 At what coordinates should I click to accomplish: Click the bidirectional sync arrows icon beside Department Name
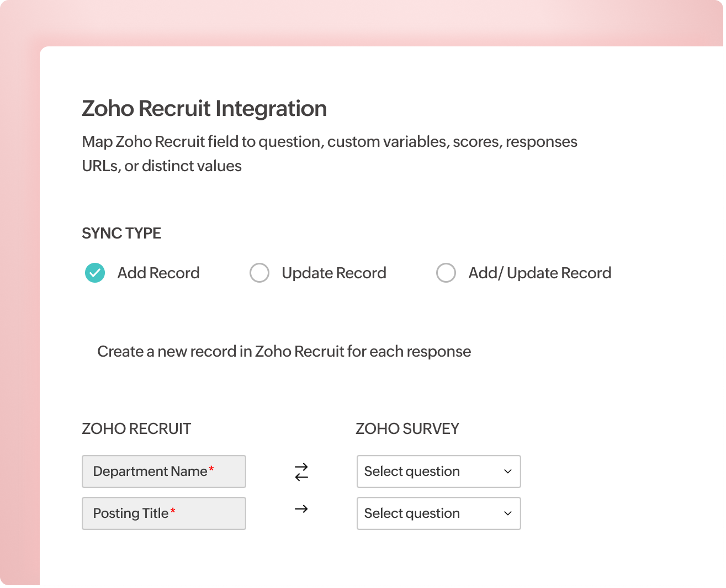tap(300, 471)
